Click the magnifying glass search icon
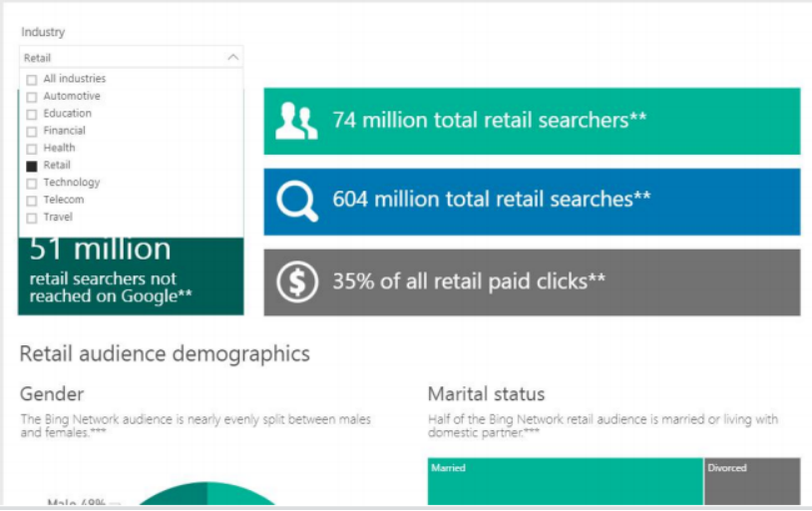The width and height of the screenshot is (812, 511). pos(297,202)
